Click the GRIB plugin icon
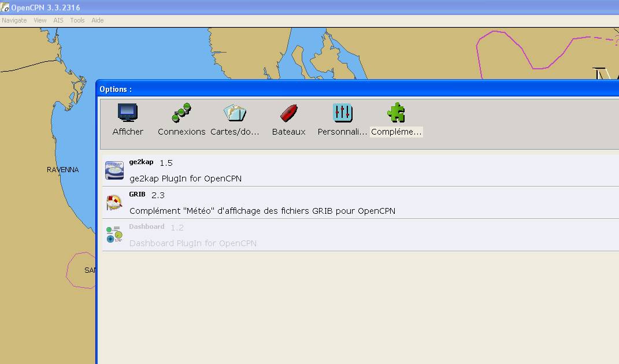Viewport: 619px width, 364px height. tap(114, 203)
